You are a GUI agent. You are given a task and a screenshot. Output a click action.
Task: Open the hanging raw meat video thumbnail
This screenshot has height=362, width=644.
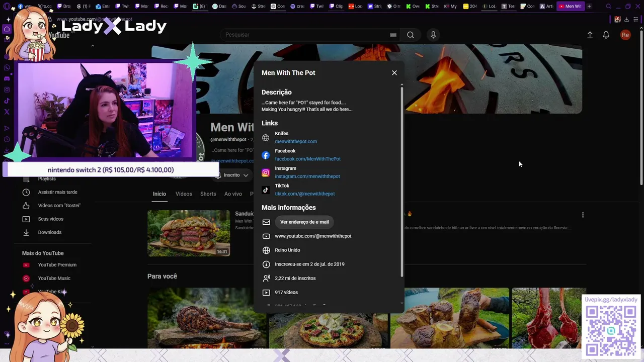click(x=549, y=318)
